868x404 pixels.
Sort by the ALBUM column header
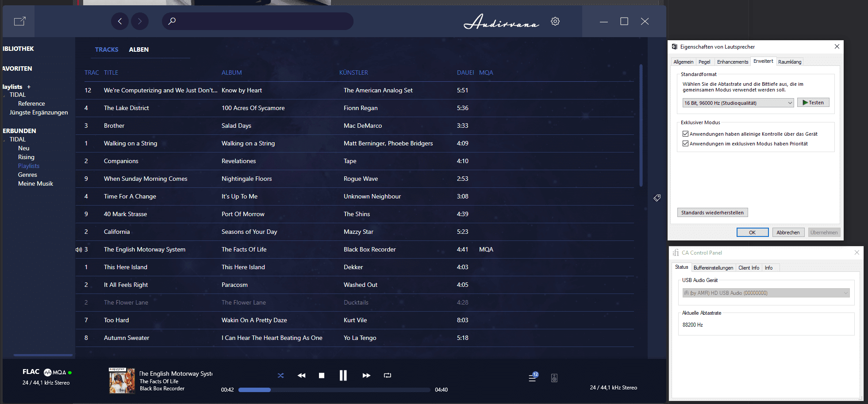coord(232,72)
